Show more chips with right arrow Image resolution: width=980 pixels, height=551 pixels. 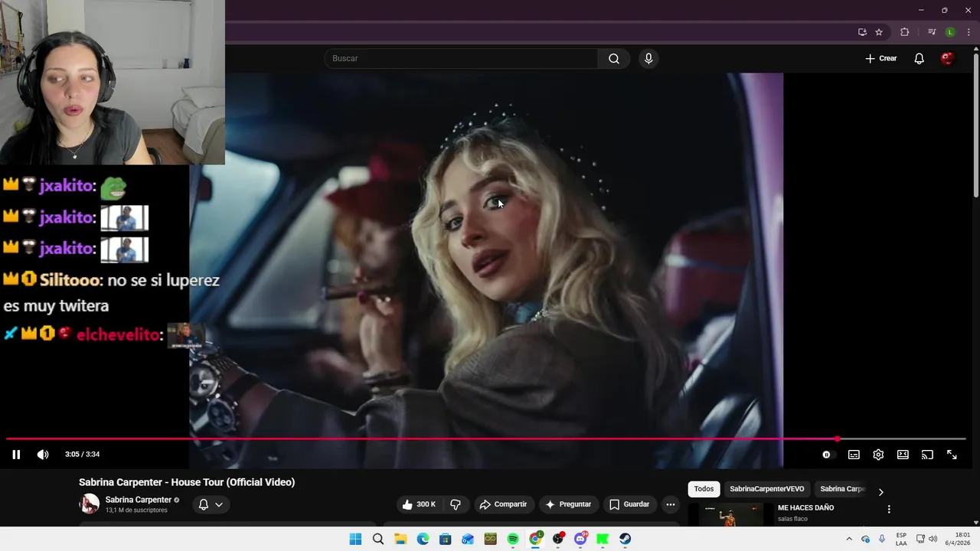click(x=880, y=492)
